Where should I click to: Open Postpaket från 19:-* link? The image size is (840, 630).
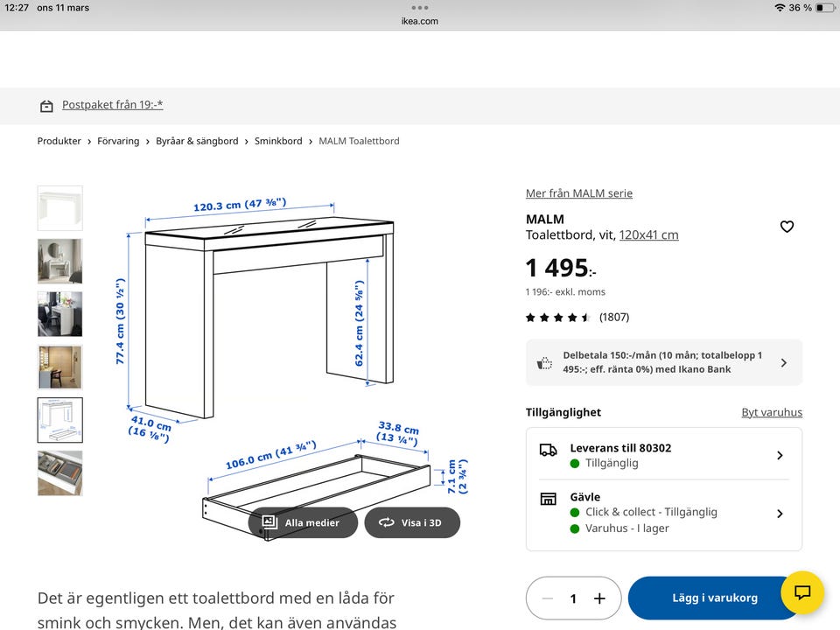click(x=113, y=104)
